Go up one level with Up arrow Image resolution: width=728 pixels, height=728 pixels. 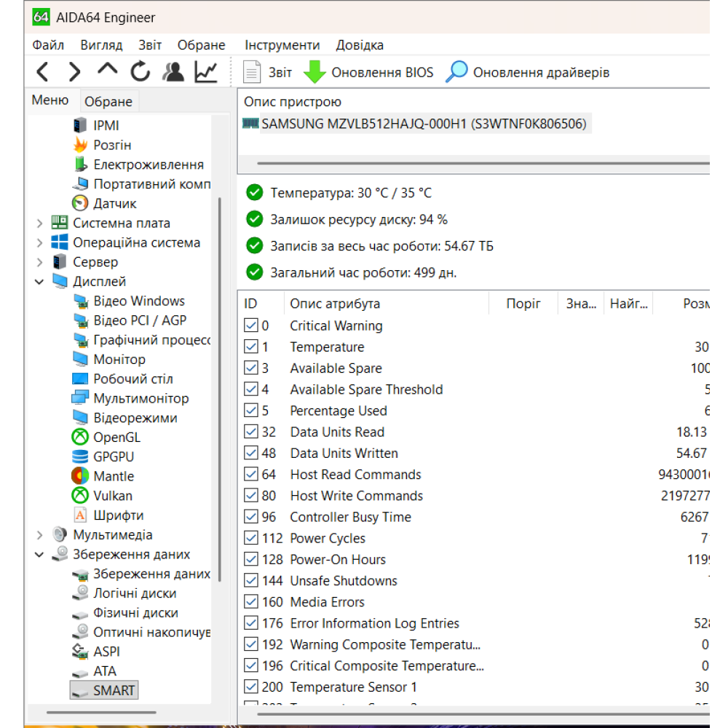108,70
